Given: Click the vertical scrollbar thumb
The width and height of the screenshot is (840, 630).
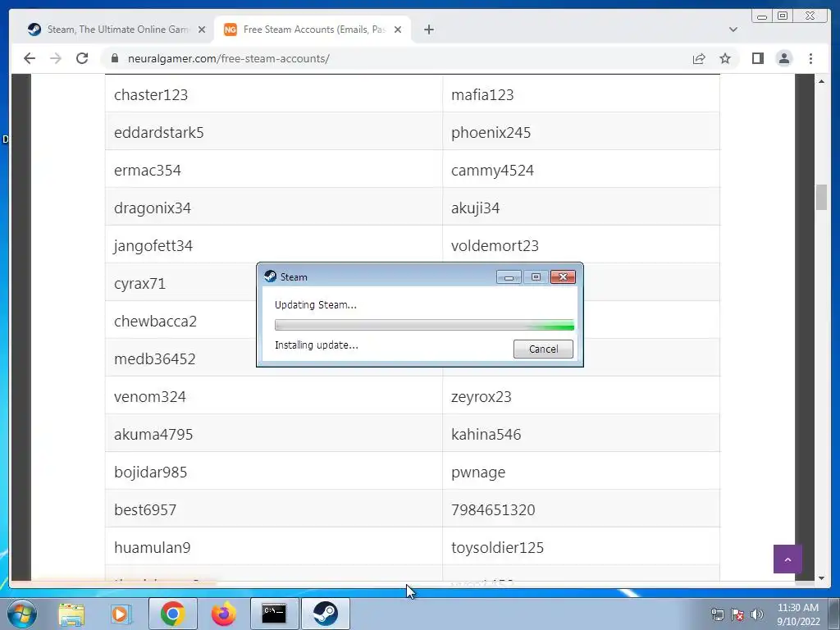Looking at the screenshot, I should [x=821, y=197].
